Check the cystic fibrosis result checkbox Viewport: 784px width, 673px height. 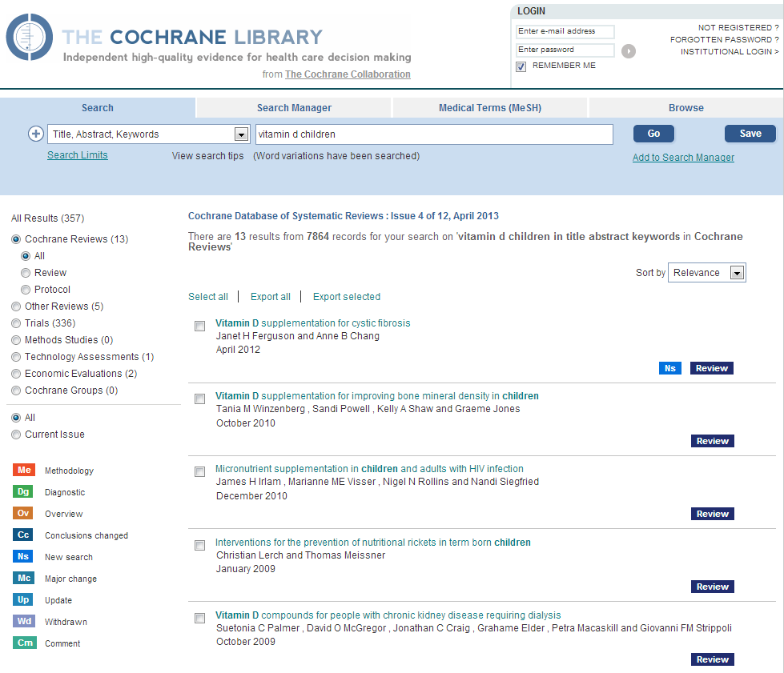[x=200, y=326]
